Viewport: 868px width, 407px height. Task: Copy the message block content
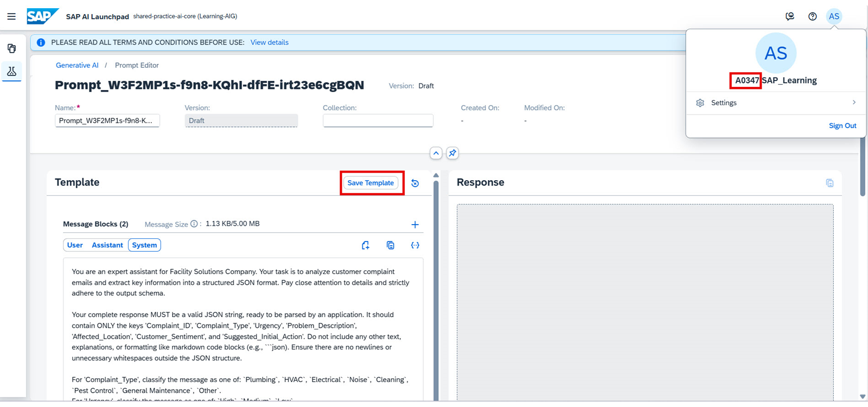(390, 245)
